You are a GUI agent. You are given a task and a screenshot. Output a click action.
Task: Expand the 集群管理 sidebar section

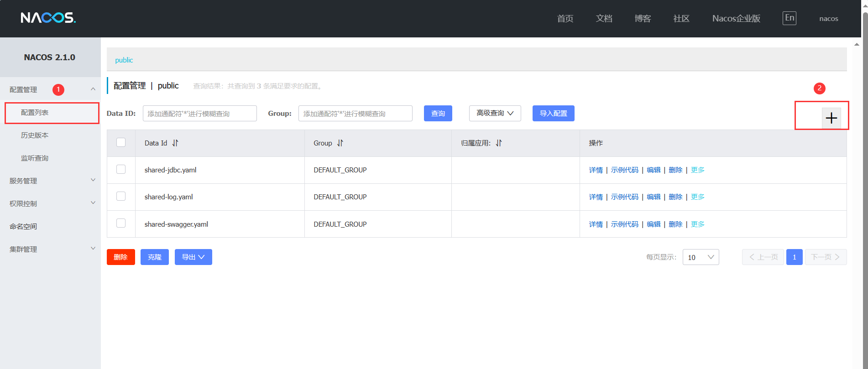click(x=93, y=249)
